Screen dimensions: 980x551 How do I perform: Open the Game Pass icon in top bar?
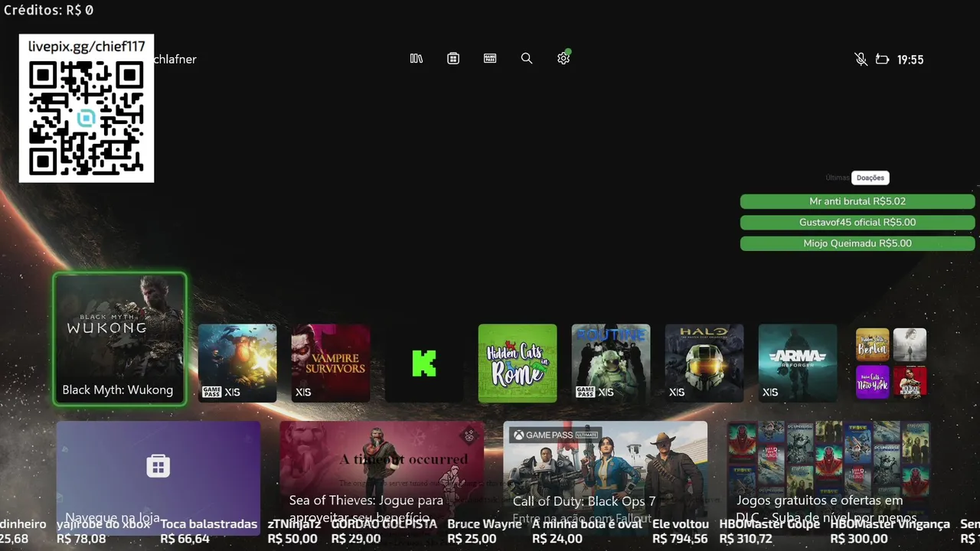(x=490, y=58)
